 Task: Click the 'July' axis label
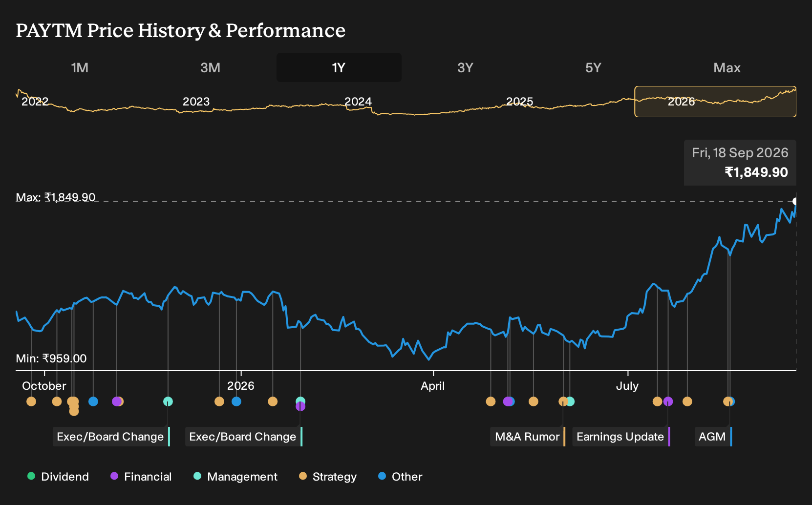[x=627, y=386]
